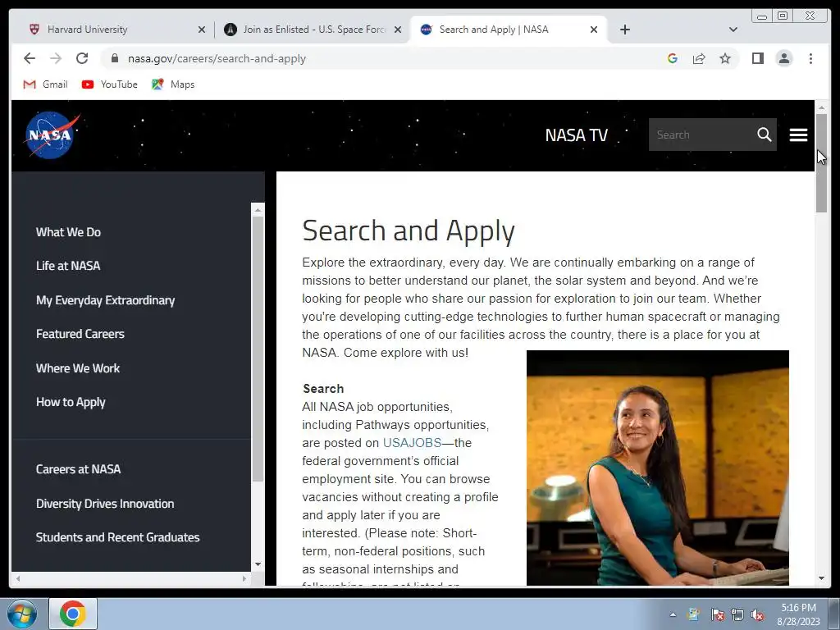The height and width of the screenshot is (630, 840).
Task: Reload the NASA page
Action: [82, 58]
